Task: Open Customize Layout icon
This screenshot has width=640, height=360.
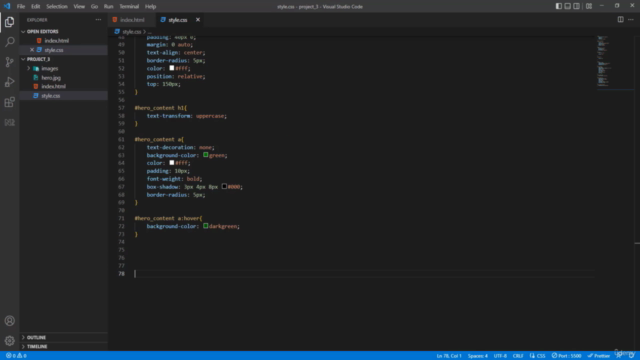Action: [589, 6]
